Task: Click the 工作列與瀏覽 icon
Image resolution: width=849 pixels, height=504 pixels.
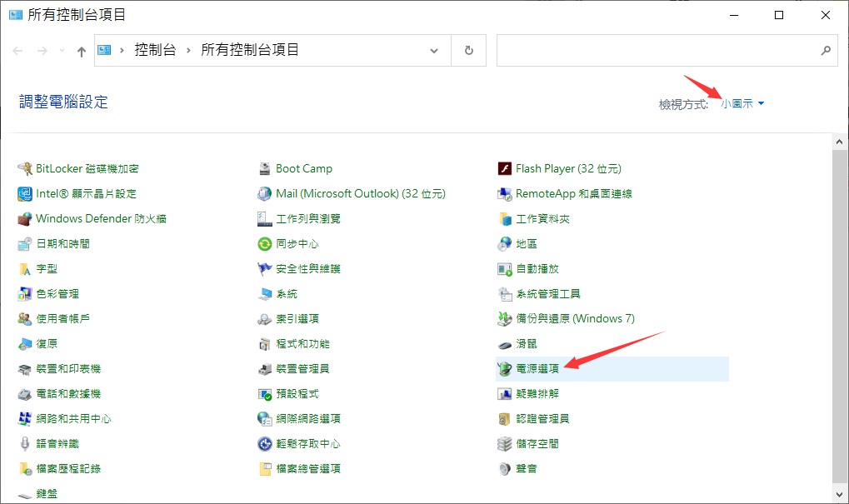Action: [265, 219]
